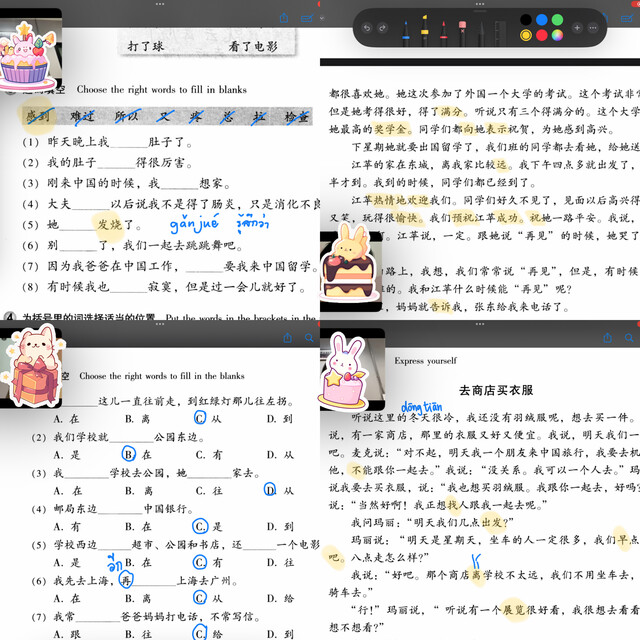The width and height of the screenshot is (640, 640).
Task: Choose answer B 在 for question two
Action: [137, 454]
